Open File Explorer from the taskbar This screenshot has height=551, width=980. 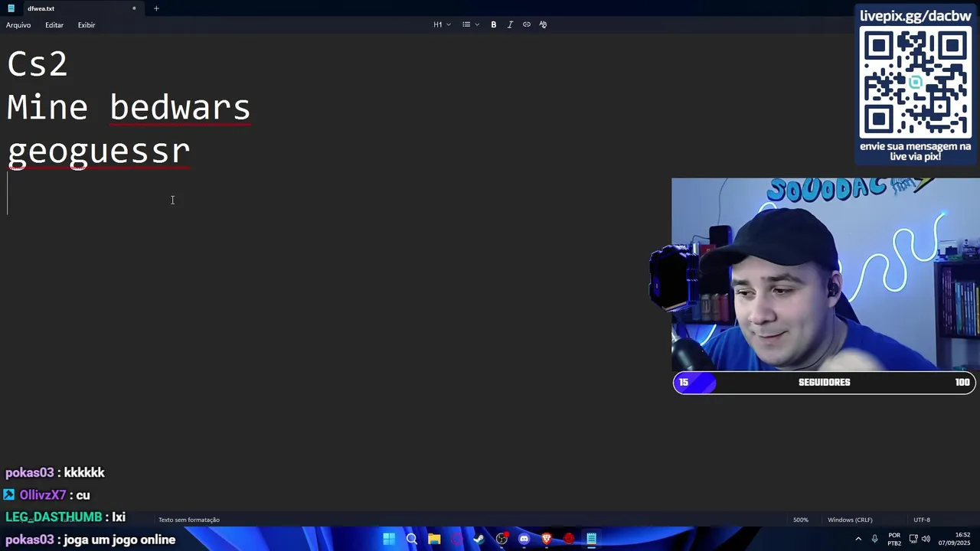[434, 539]
